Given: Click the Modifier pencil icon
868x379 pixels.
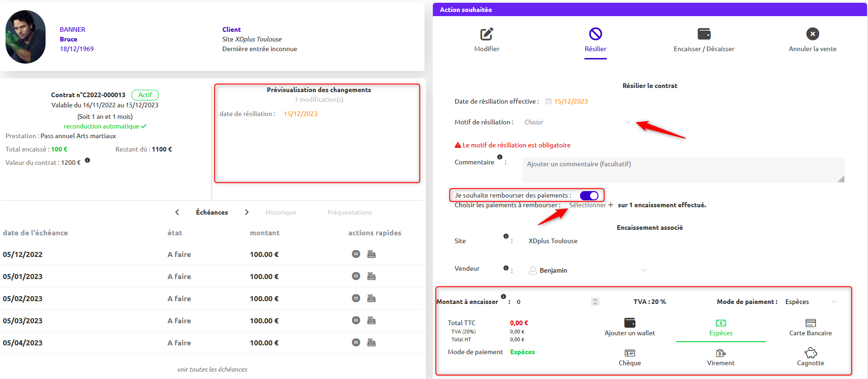Looking at the screenshot, I should tap(487, 34).
